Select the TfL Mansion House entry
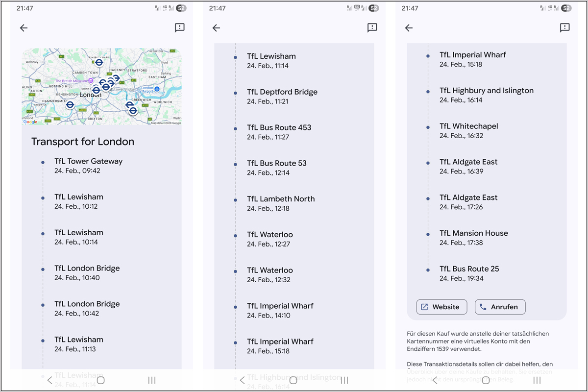588x392 pixels. 473,238
